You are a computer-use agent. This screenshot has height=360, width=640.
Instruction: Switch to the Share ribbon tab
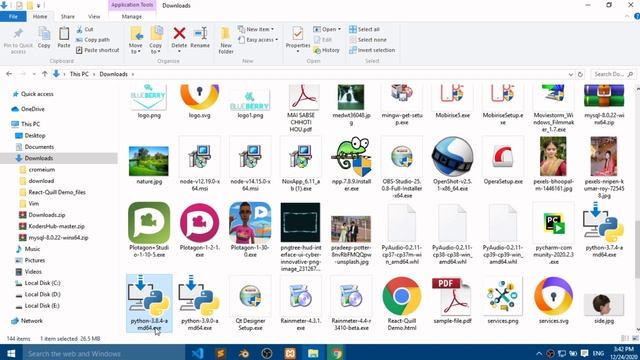pyautogui.click(x=67, y=16)
